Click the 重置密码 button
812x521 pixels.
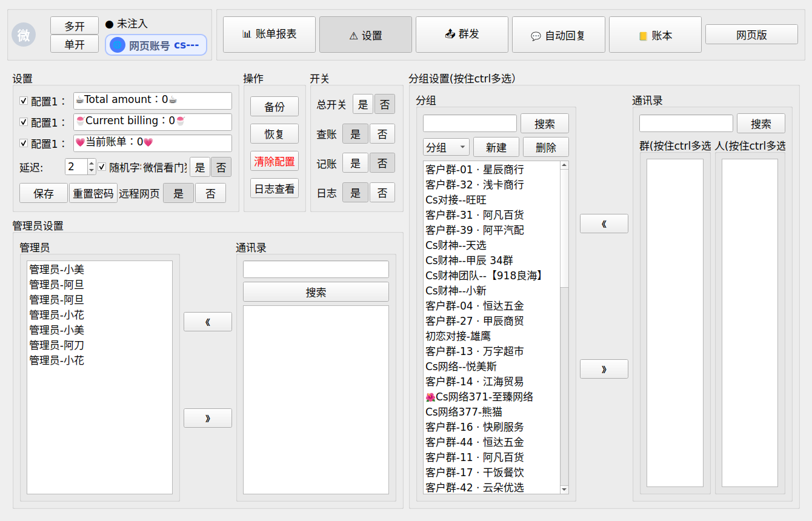[93, 193]
